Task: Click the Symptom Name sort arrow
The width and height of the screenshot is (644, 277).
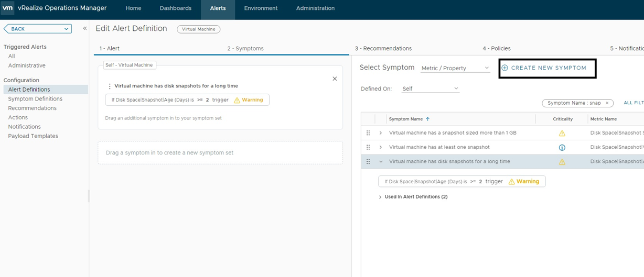Action: 427,119
